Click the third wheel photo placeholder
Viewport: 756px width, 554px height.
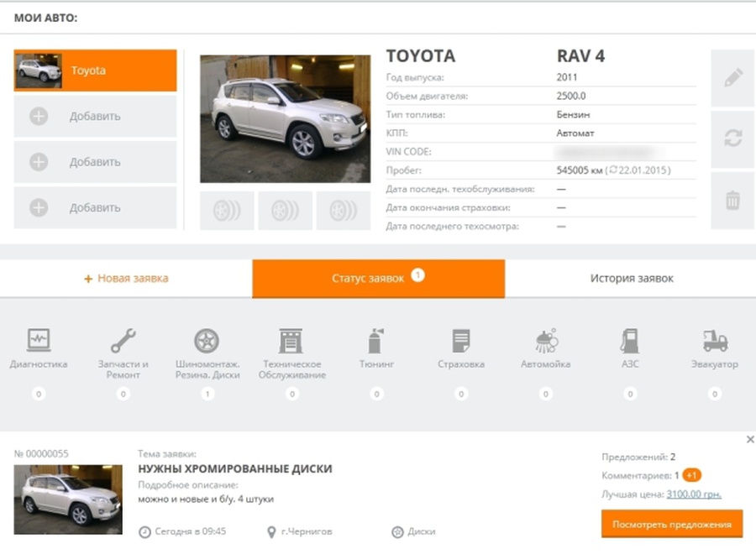pos(344,211)
